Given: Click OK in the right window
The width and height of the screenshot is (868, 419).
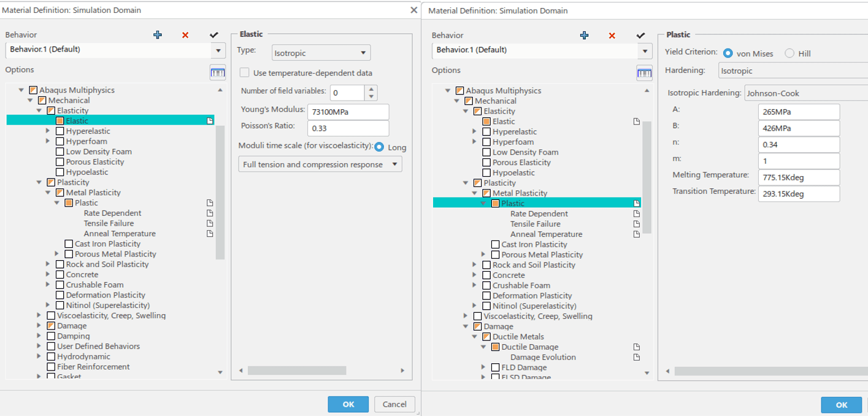Looking at the screenshot, I should 842,404.
